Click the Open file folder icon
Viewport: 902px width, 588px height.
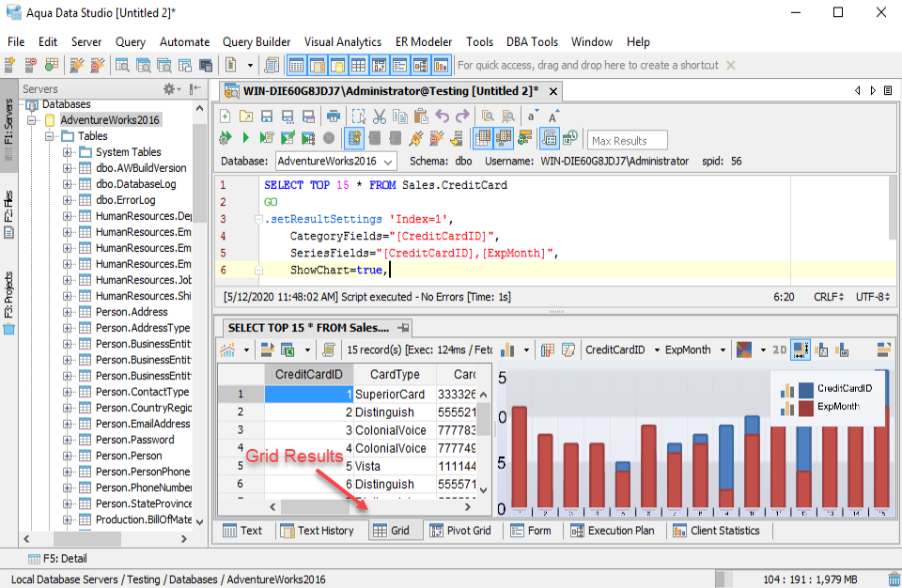[x=245, y=116]
